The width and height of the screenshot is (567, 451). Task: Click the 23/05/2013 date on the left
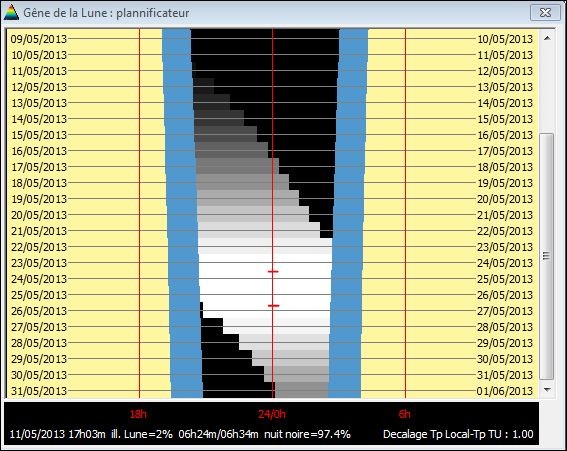pyautogui.click(x=39, y=263)
